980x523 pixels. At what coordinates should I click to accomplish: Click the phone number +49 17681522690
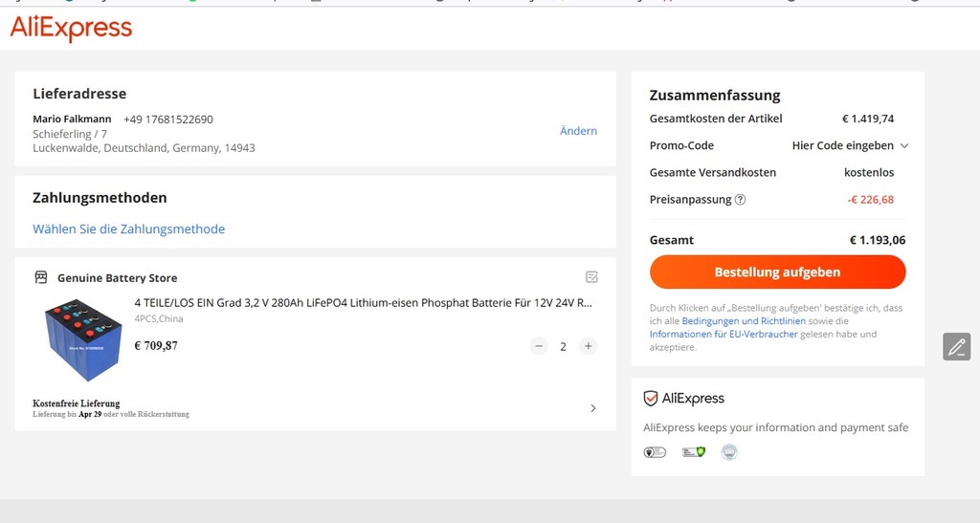(x=168, y=120)
